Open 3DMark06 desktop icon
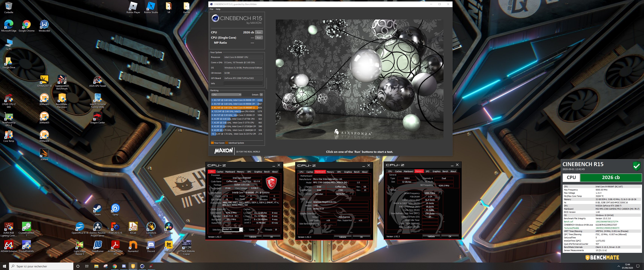The image size is (644, 270). pyautogui.click(x=44, y=136)
